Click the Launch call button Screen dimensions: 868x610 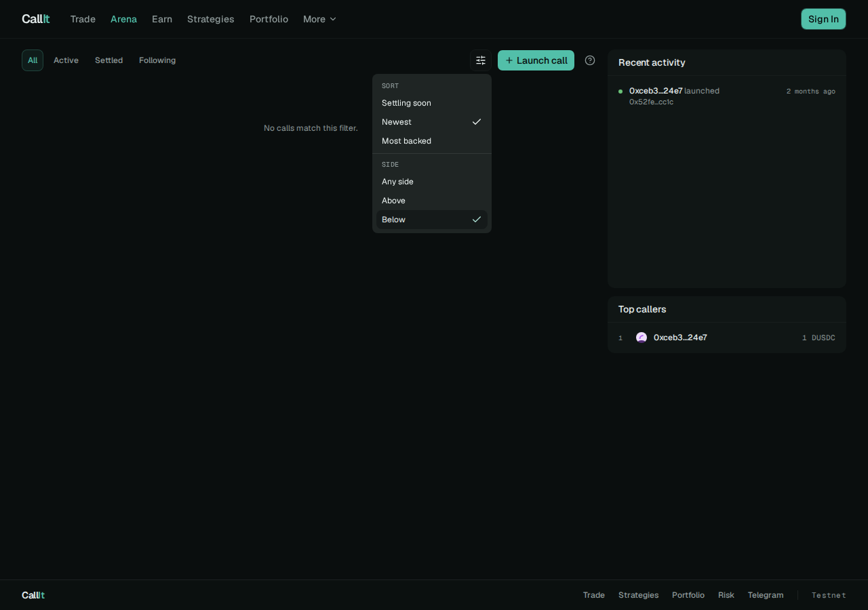tap(536, 60)
